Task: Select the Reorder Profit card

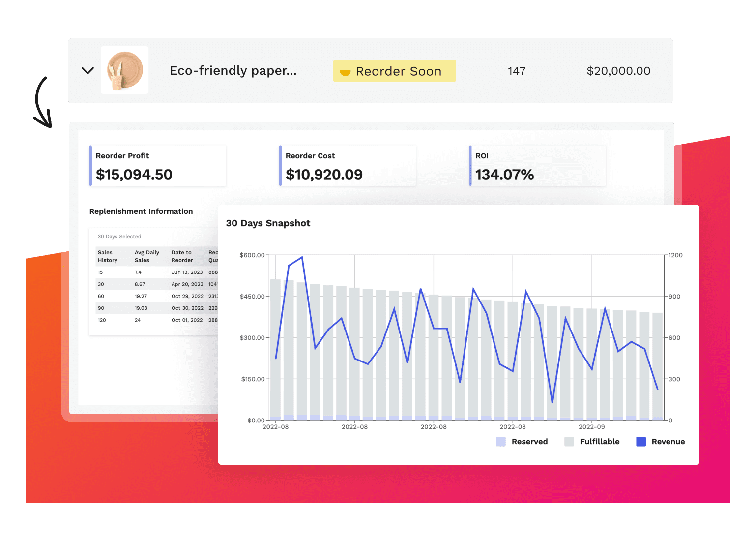Action: [158, 166]
